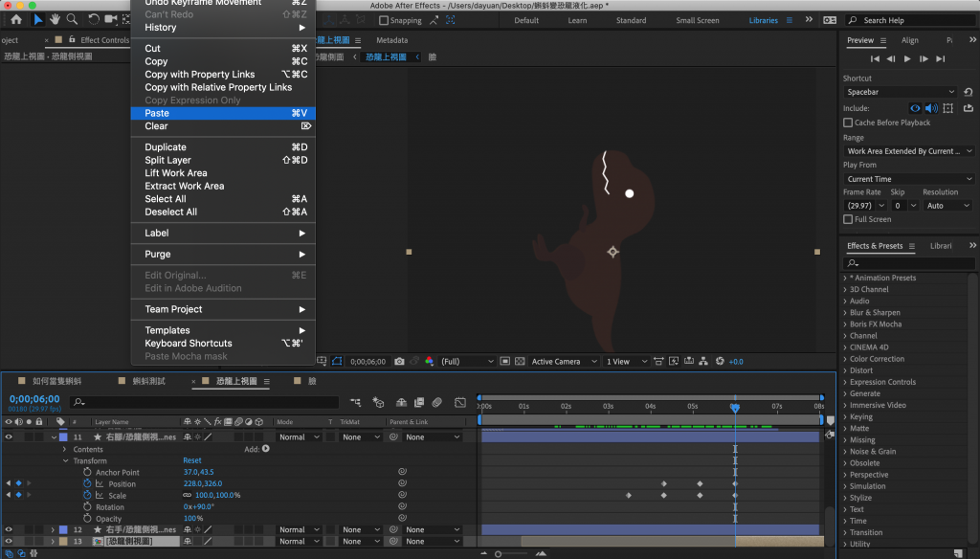Click the Search Help field
This screenshot has height=559, width=980.
[911, 21]
